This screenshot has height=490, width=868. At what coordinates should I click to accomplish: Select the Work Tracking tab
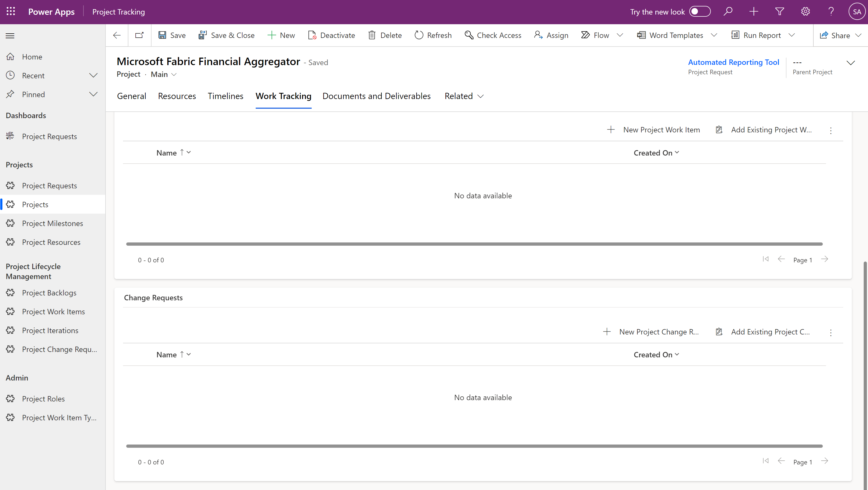283,96
